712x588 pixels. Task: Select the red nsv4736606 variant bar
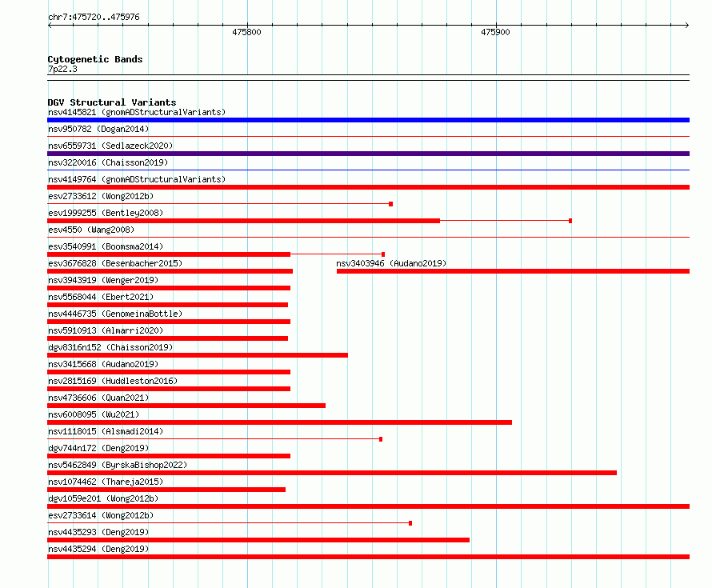coord(186,406)
